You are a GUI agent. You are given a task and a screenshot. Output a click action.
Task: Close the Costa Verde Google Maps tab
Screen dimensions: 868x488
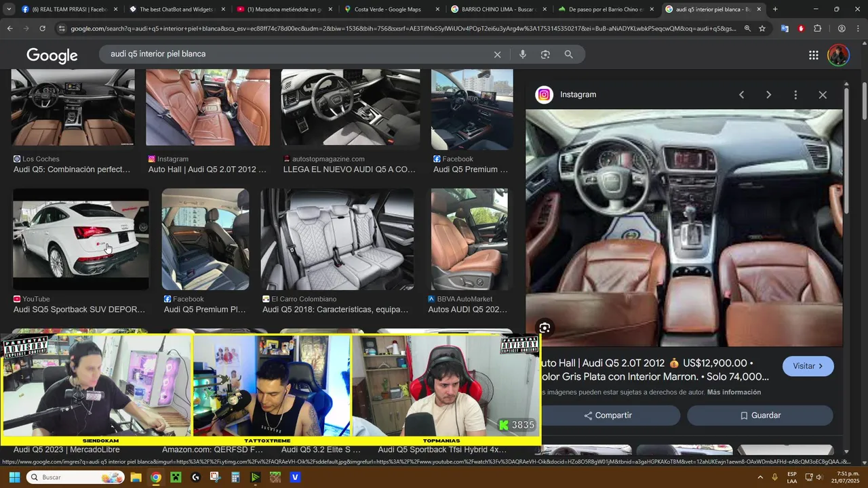[437, 9]
